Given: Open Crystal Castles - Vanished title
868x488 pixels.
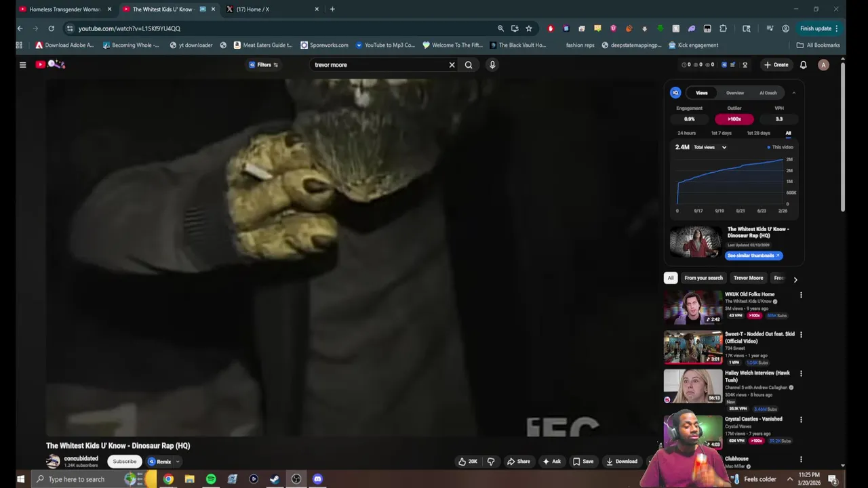Looking at the screenshot, I should tap(753, 419).
